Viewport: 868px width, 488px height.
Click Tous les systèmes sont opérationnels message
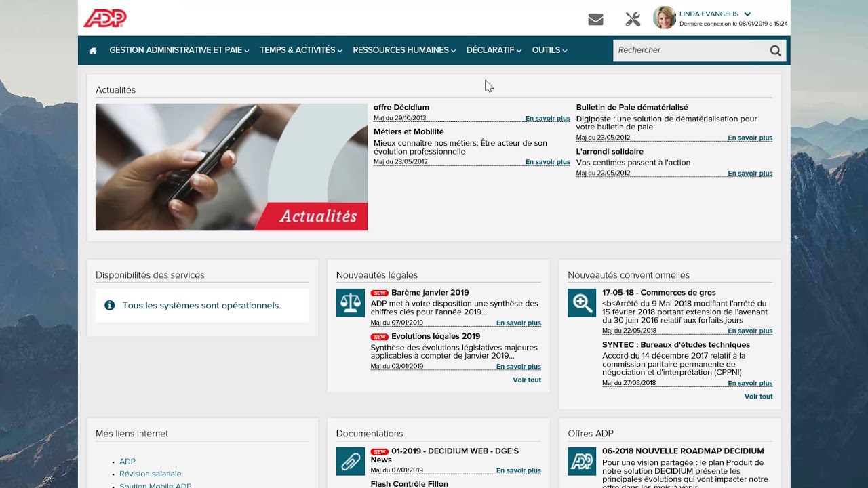[x=201, y=306]
